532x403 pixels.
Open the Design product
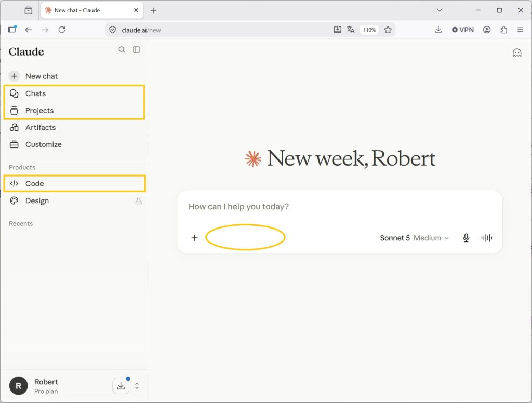75,200
